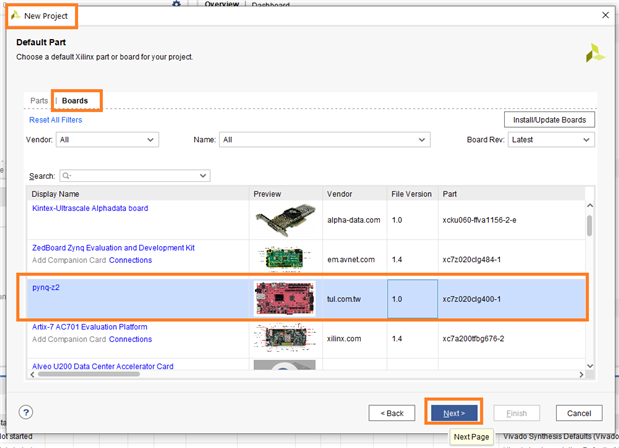Click the help question mark icon
Image resolution: width=619 pixels, height=448 pixels.
coord(27,412)
